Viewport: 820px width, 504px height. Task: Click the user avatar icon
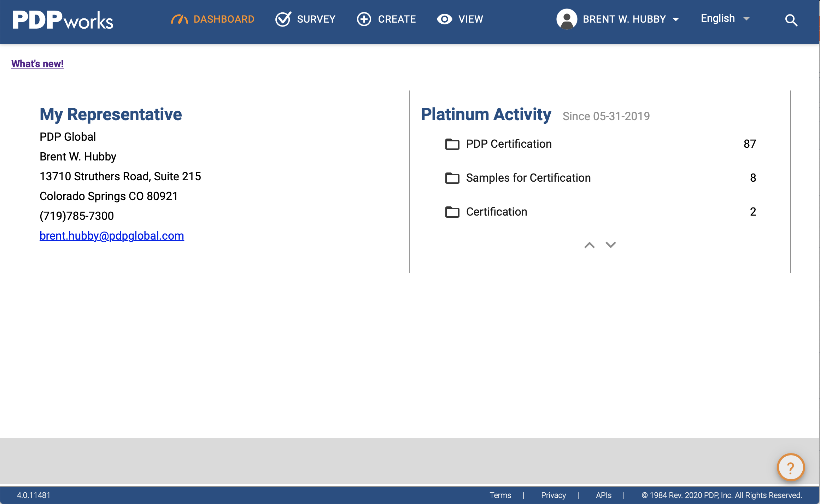pyautogui.click(x=567, y=19)
